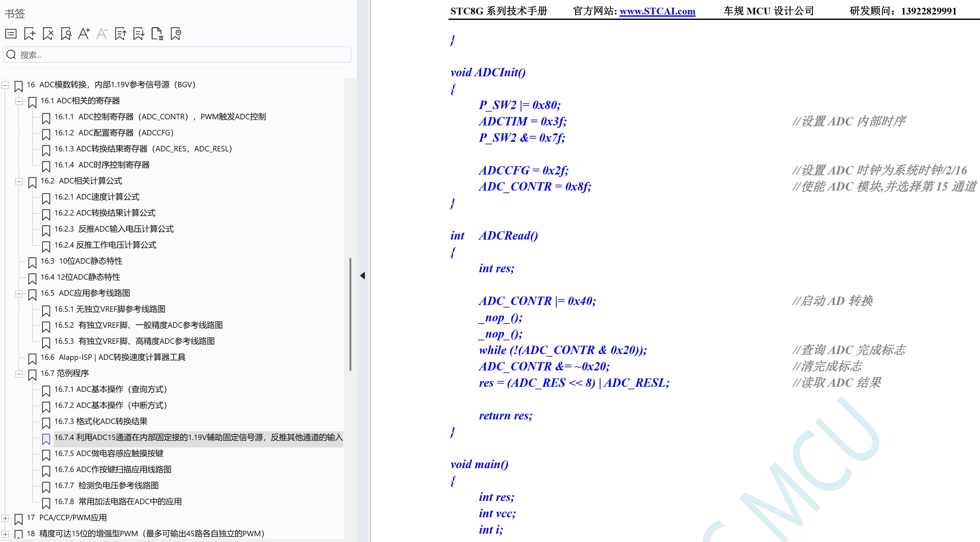Open bookmark 16.5.1 无独立VREF脚参考线路图

[x=110, y=309]
